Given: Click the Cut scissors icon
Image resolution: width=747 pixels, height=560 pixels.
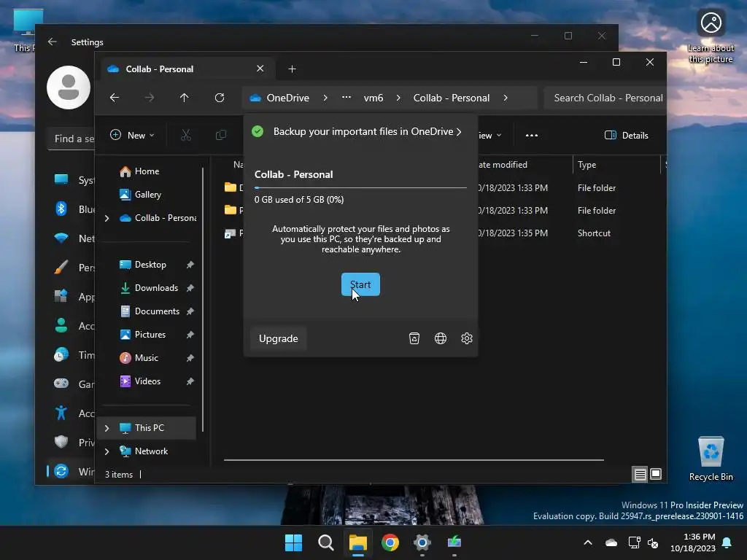Looking at the screenshot, I should click(x=186, y=135).
